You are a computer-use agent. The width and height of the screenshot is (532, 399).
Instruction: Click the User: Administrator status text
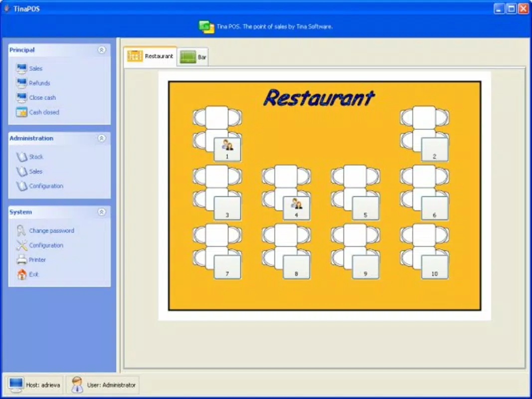(x=111, y=385)
